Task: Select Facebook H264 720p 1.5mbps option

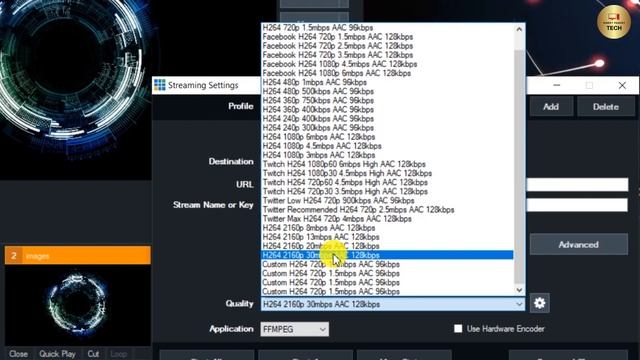Action: click(387, 37)
